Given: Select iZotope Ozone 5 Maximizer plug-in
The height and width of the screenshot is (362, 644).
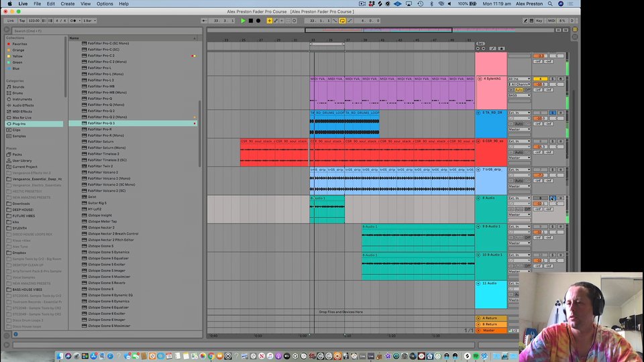Looking at the screenshot, I should [109, 277].
